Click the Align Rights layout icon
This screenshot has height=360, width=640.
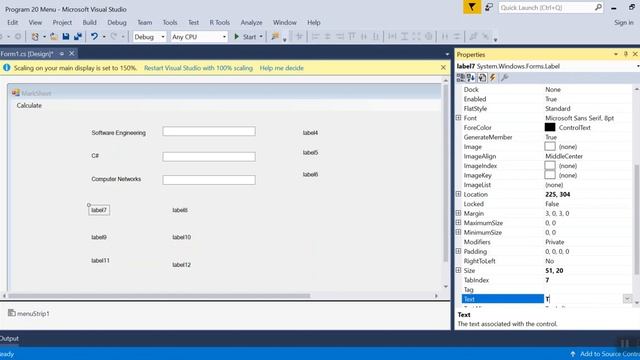point(340,37)
